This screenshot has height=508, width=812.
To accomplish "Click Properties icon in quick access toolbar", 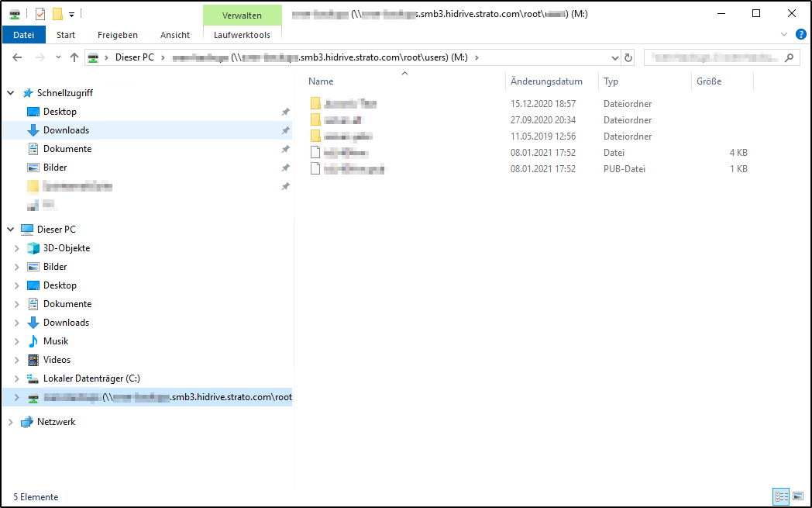I will pyautogui.click(x=40, y=13).
